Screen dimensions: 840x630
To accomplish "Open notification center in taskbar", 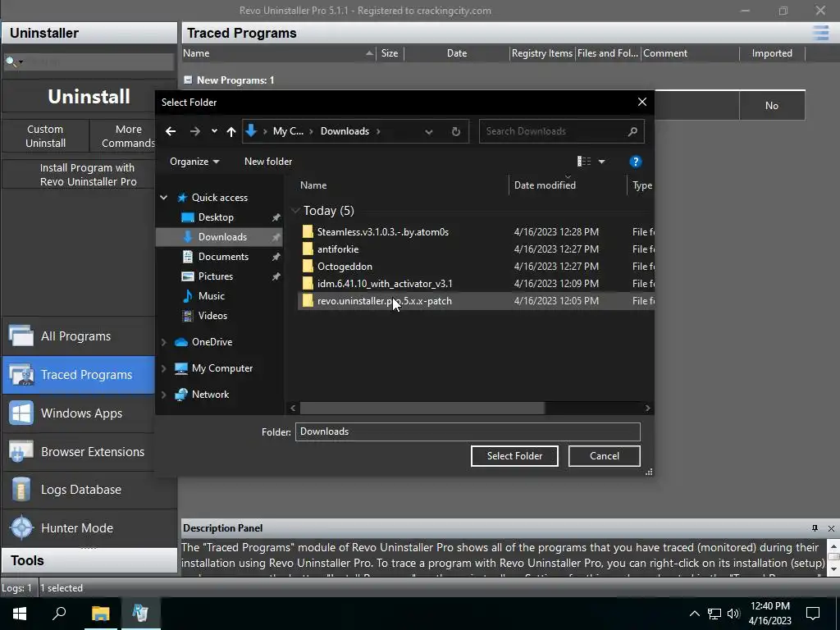I will click(813, 614).
